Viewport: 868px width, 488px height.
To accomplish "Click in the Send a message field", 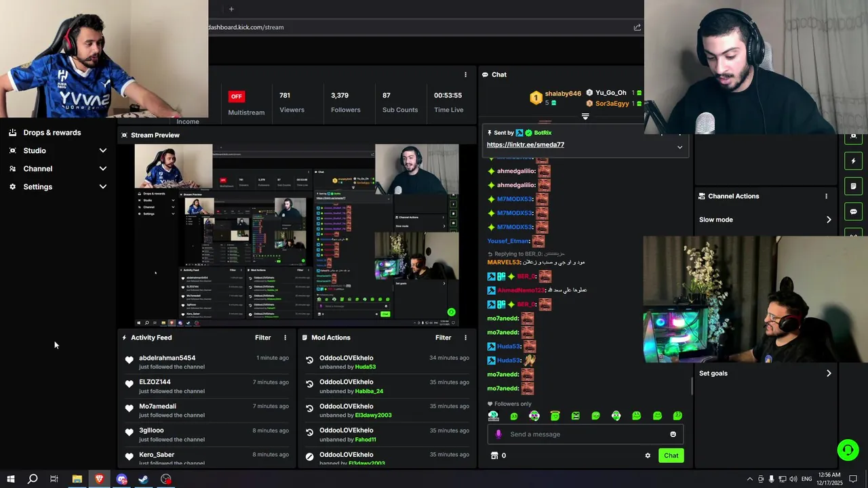I will tap(585, 434).
